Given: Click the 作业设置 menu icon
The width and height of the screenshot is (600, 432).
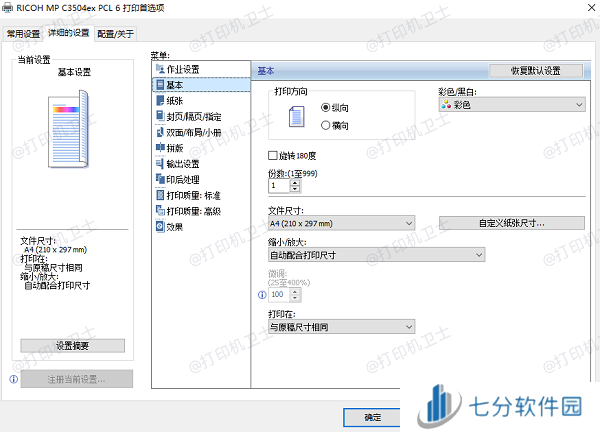Looking at the screenshot, I should tap(160, 69).
